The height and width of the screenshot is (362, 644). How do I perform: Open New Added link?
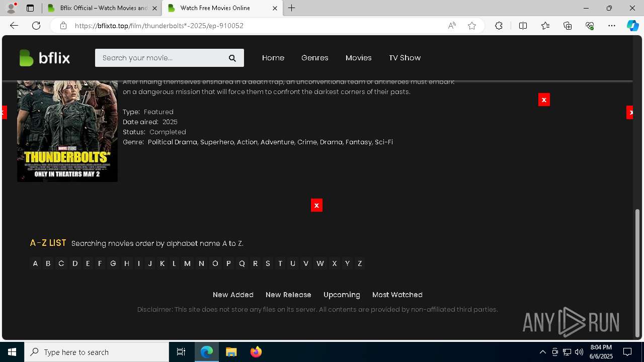[x=233, y=295]
